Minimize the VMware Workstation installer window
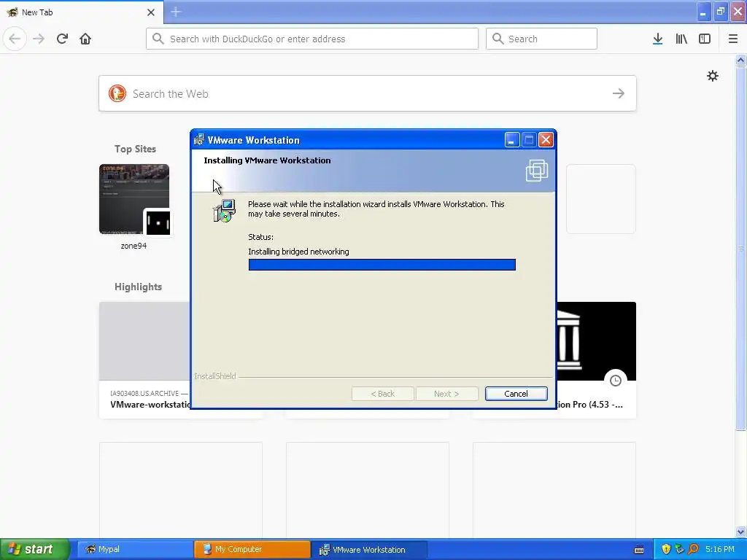The width and height of the screenshot is (747, 560). pyautogui.click(x=511, y=140)
